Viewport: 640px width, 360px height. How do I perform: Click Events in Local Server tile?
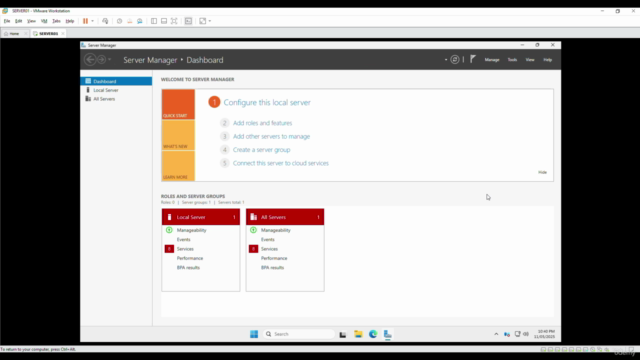(x=184, y=240)
